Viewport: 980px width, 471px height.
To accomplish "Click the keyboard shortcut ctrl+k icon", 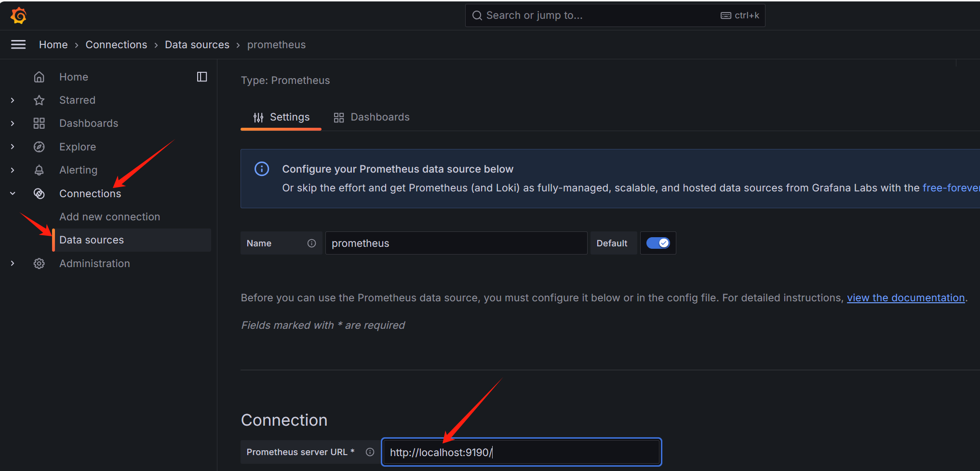I will pyautogui.click(x=726, y=15).
